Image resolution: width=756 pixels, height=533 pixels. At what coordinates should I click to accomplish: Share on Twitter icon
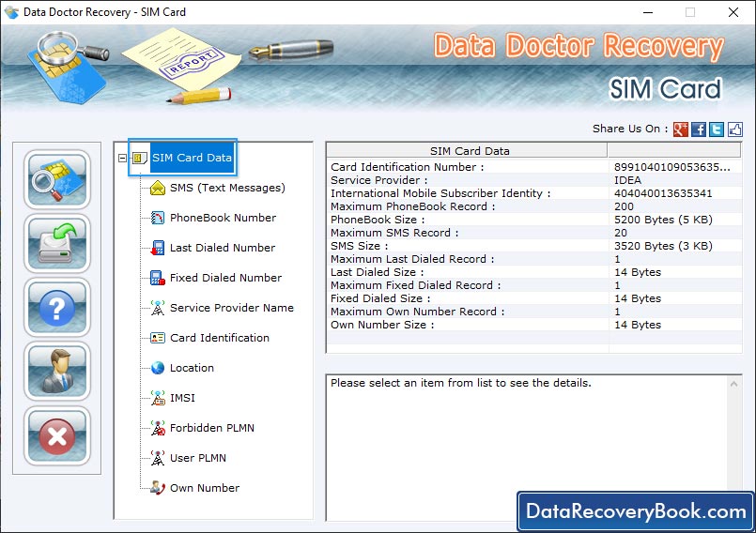coord(717,129)
